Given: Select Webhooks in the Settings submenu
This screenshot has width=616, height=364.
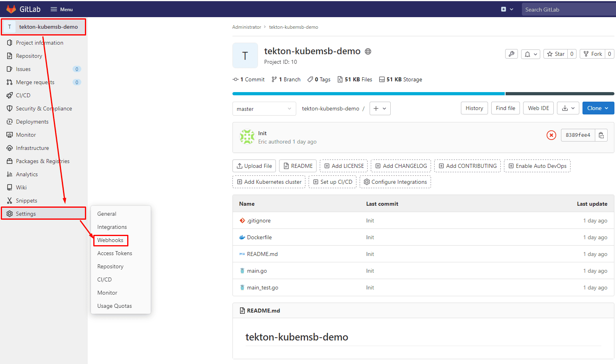Looking at the screenshot, I should coord(110,240).
